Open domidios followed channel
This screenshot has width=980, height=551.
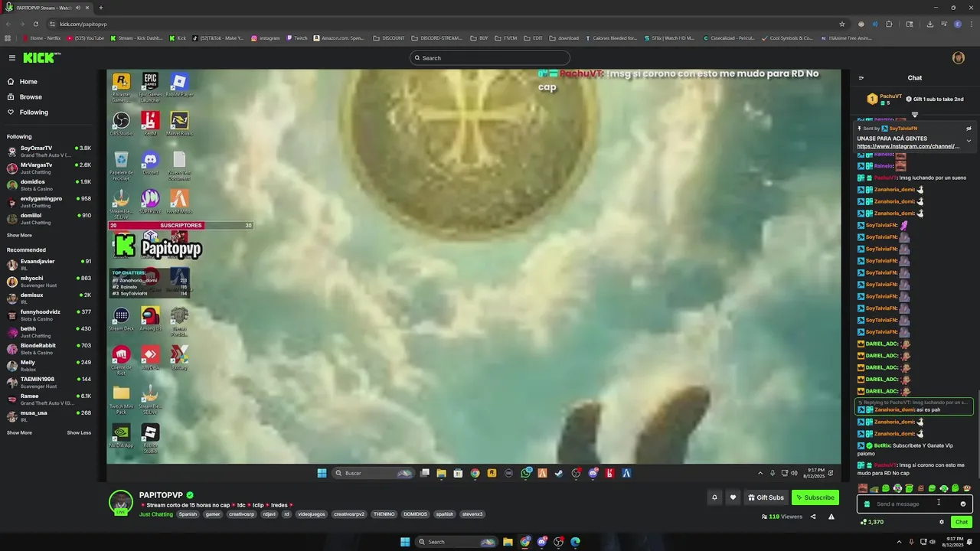49,184
